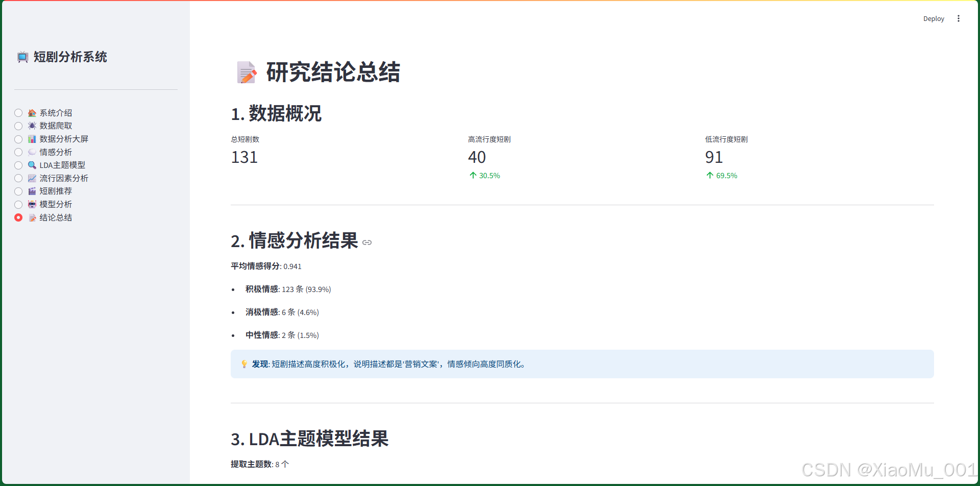Click the memo icon beside 结论总结

[x=32, y=217]
